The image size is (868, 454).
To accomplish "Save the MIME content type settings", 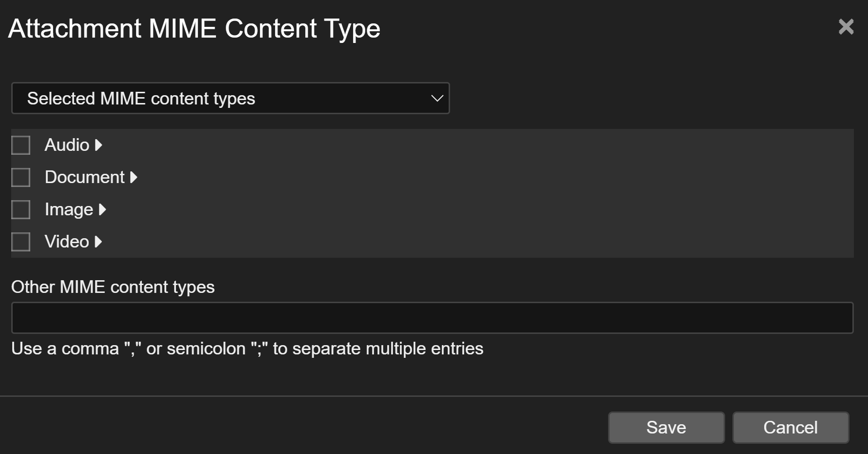I will (x=666, y=428).
